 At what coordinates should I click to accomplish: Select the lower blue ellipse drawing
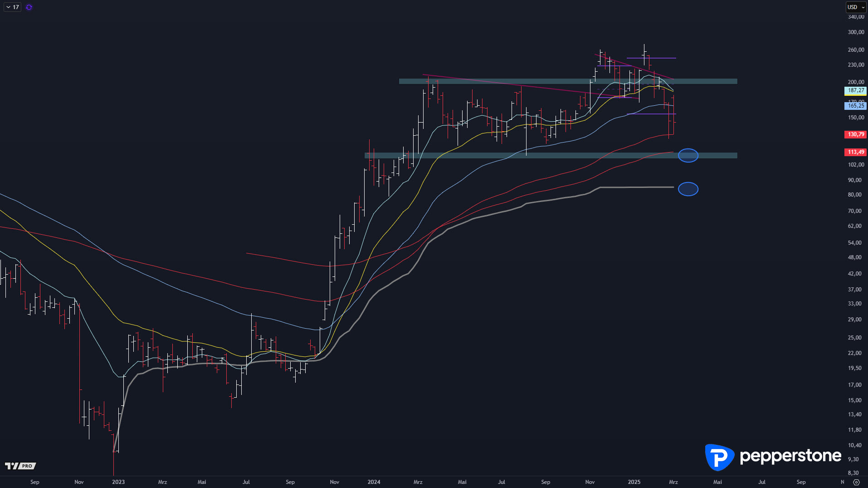(x=688, y=189)
